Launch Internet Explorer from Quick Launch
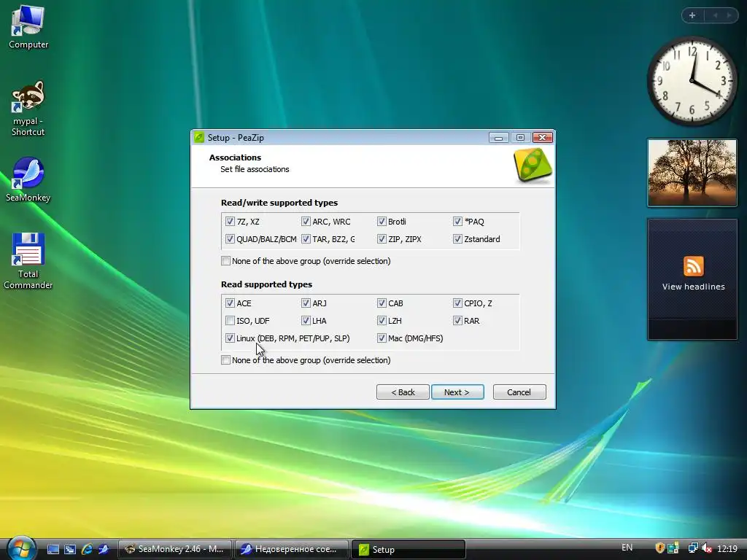Viewport: 747px width, 560px height. (87, 549)
